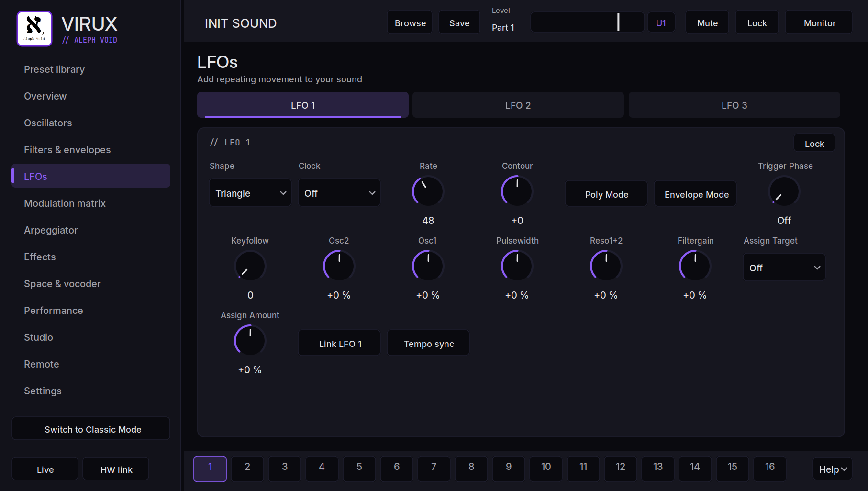Click the Osc2 amount knob

(339, 266)
